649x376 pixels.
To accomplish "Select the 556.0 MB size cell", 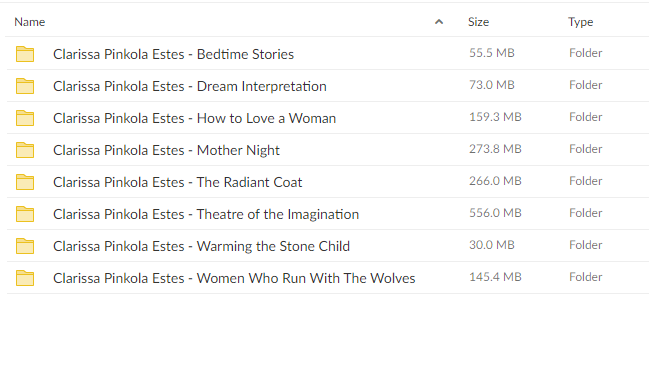I will 495,213.
